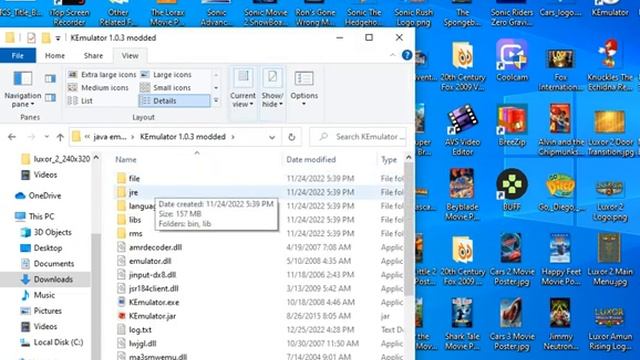The width and height of the screenshot is (640, 360).
Task: Go up one folder level
Action: (x=60, y=137)
